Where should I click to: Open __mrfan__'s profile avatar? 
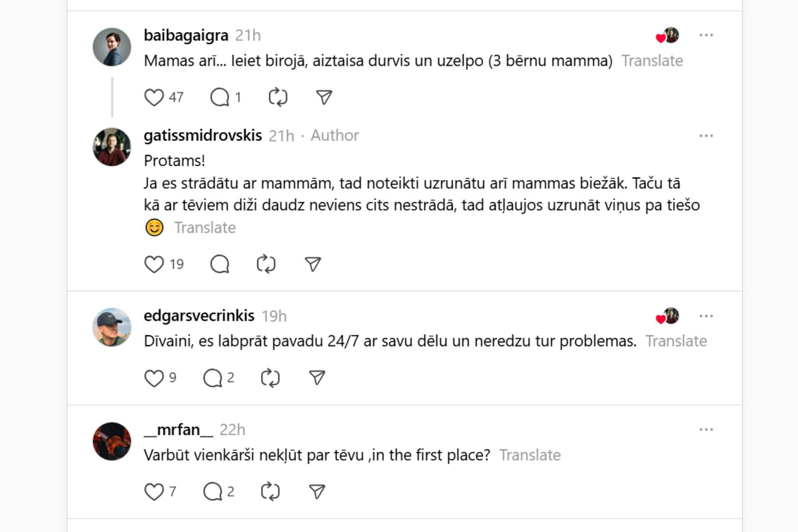[112, 441]
